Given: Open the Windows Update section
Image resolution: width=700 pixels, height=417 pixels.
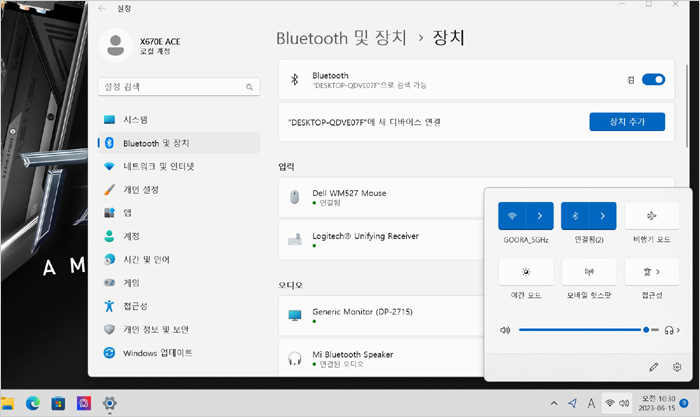Looking at the screenshot, I should [x=157, y=353].
